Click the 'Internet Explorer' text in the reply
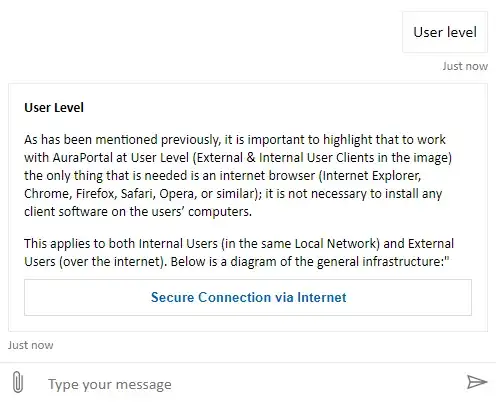 [371, 175]
